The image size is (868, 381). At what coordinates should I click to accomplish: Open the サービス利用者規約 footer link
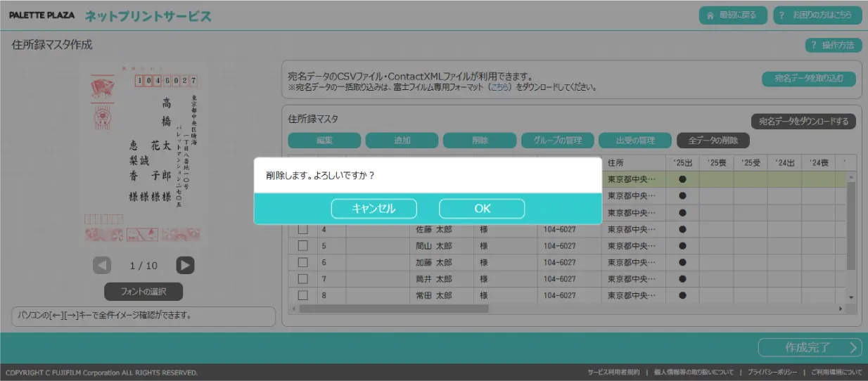pos(613,373)
